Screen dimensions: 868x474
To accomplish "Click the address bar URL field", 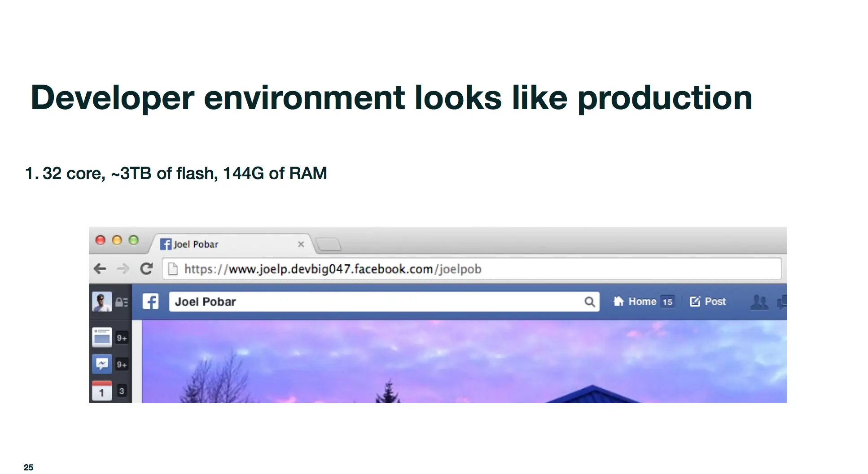I will (x=472, y=269).
